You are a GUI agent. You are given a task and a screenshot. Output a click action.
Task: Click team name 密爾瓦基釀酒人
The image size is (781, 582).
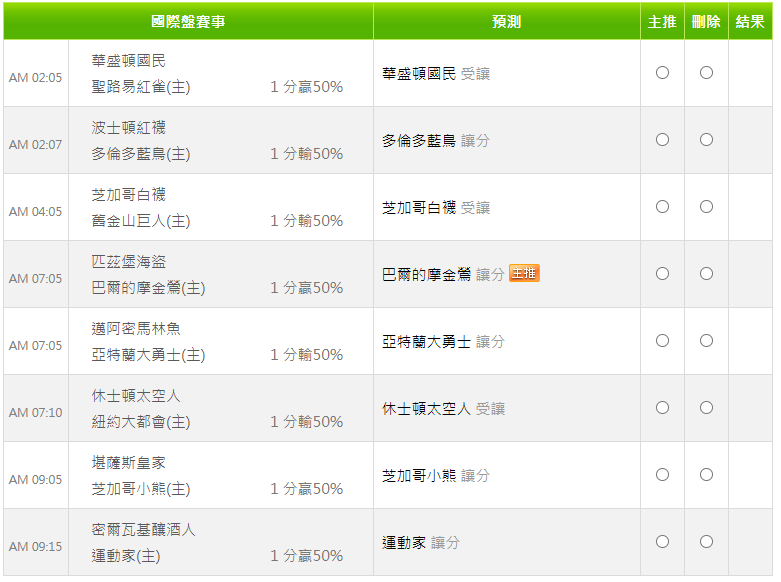click(143, 530)
